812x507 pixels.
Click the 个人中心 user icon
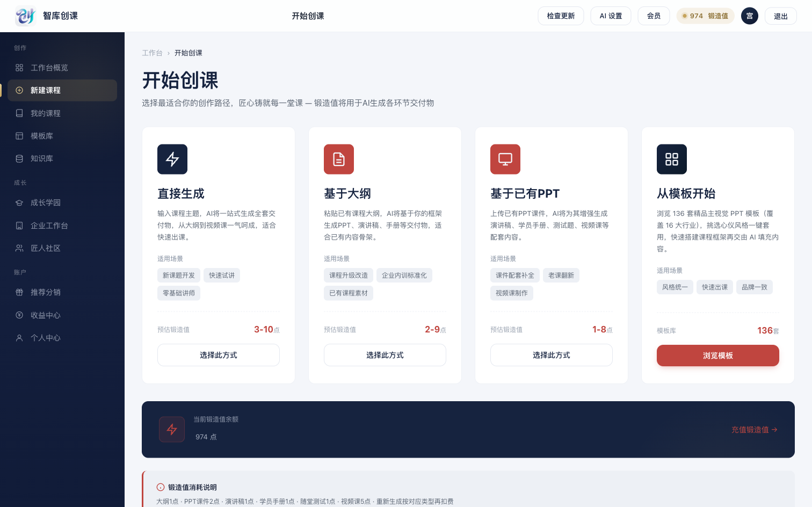[x=19, y=338]
